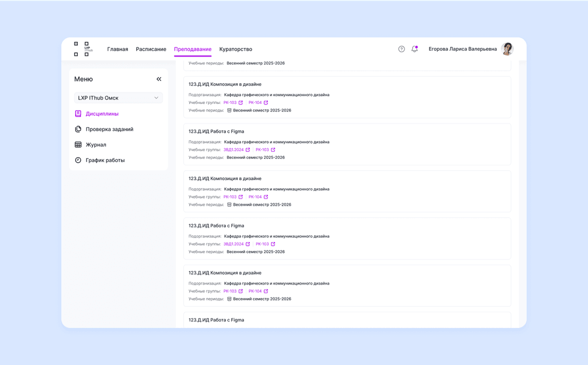The width and height of the screenshot is (588, 365).
Task: Switch to the Расписание tab
Action: 151,49
